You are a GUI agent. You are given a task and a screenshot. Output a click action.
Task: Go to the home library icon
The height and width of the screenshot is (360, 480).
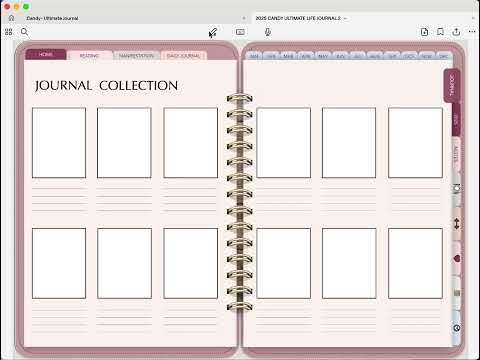tap(11, 18)
